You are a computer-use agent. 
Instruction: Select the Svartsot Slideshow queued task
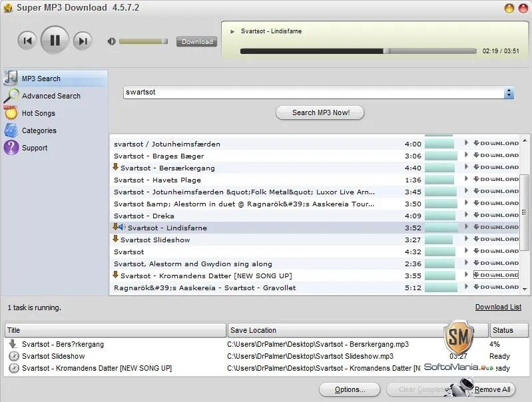click(266, 356)
